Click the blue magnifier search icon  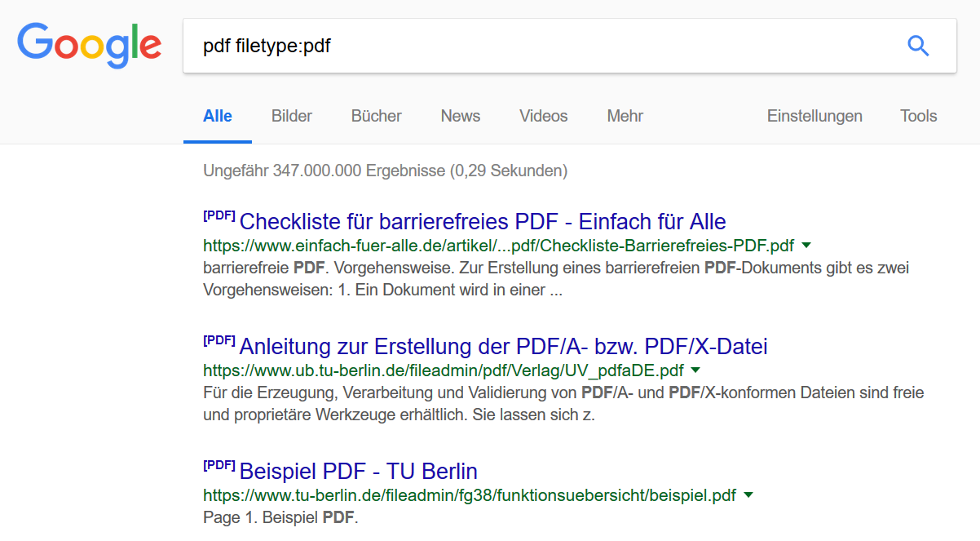click(x=918, y=47)
